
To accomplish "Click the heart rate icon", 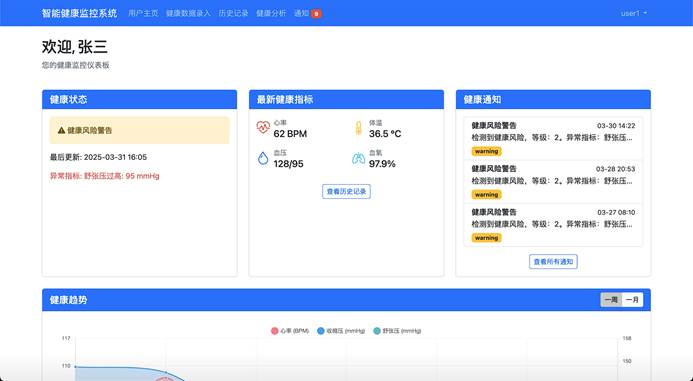I will (x=263, y=127).
